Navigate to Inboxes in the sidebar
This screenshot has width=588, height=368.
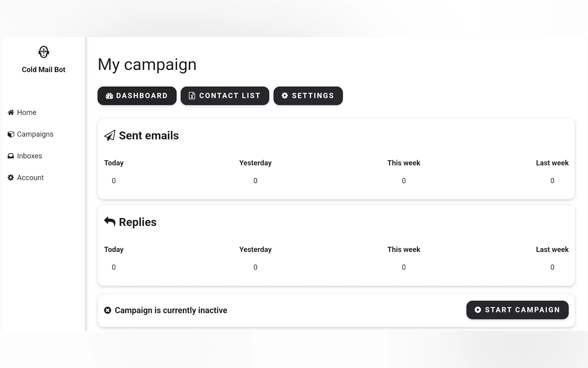(x=29, y=156)
